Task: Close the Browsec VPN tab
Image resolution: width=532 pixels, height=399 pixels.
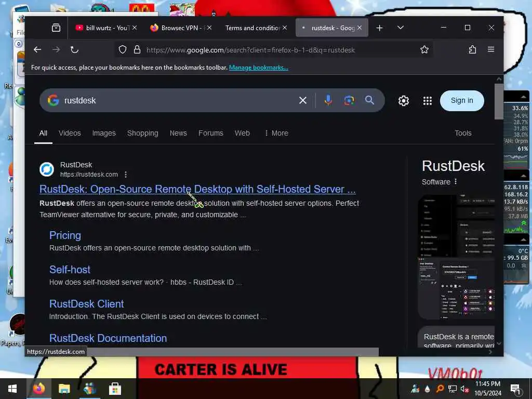Action: (209, 28)
